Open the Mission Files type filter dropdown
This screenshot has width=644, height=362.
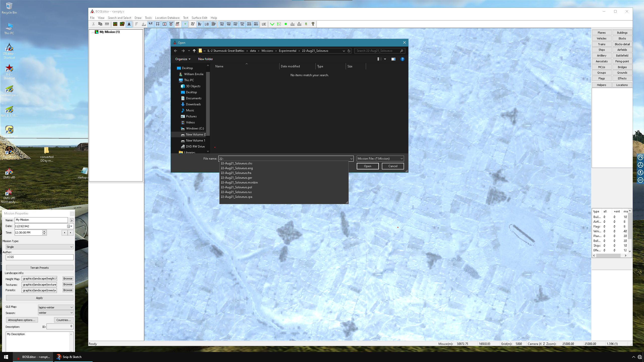[380, 159]
